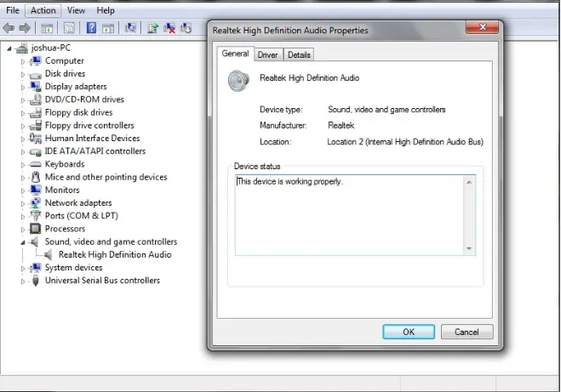This screenshot has width=561, height=392.
Task: Open the File menu
Action: tap(13, 10)
